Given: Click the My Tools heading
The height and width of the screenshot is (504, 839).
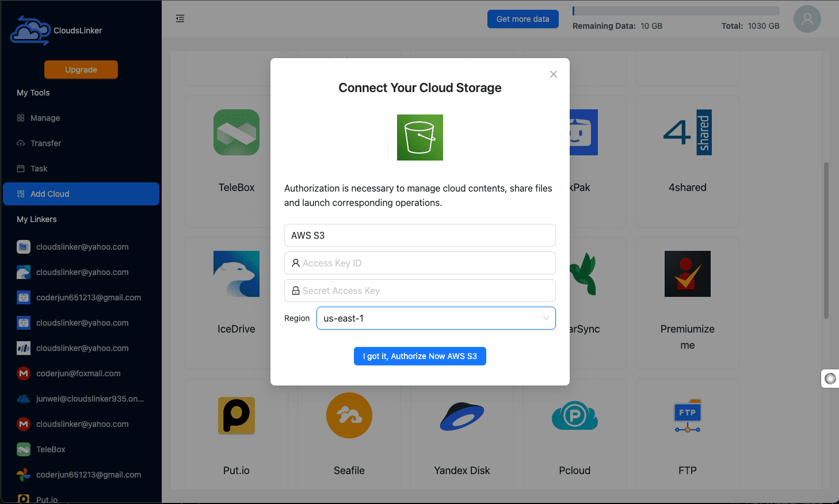Looking at the screenshot, I should (33, 93).
